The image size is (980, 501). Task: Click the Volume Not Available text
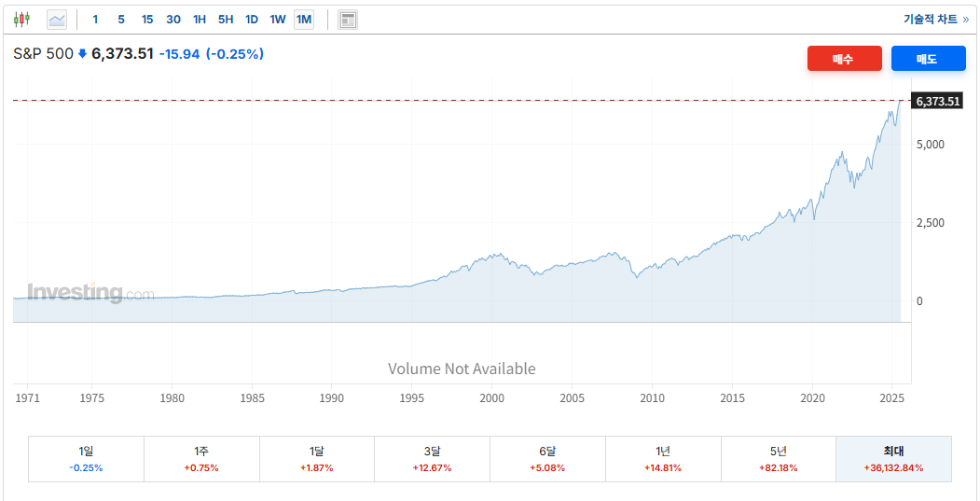pos(462,369)
